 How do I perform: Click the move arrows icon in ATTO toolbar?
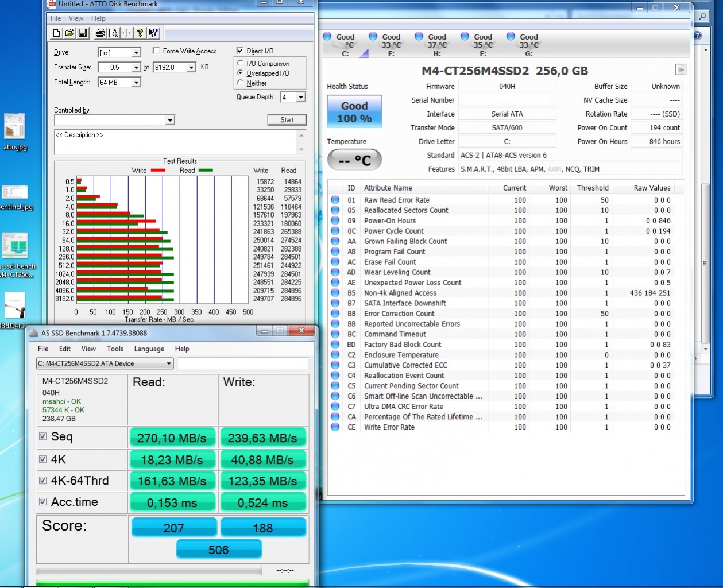(x=126, y=33)
